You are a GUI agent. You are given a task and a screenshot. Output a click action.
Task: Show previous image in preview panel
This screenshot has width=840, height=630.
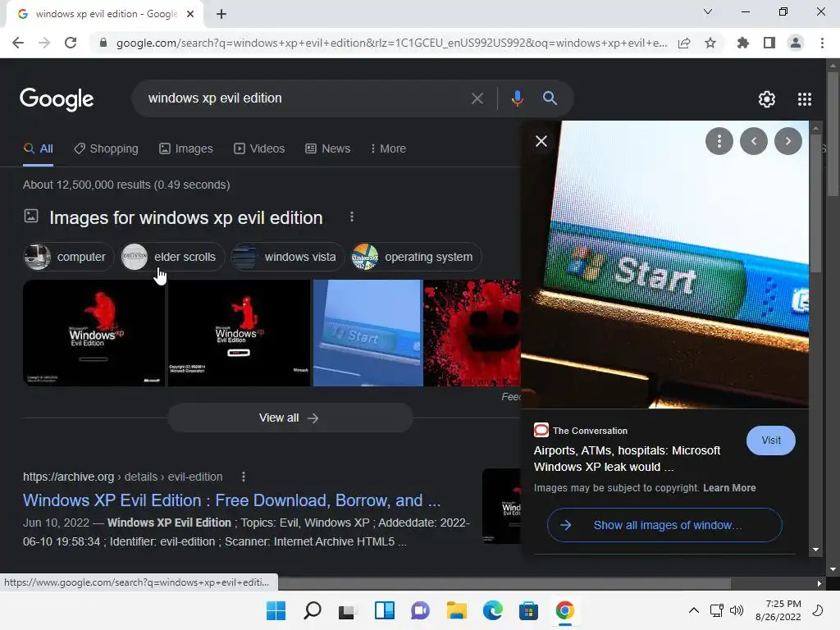(x=754, y=141)
